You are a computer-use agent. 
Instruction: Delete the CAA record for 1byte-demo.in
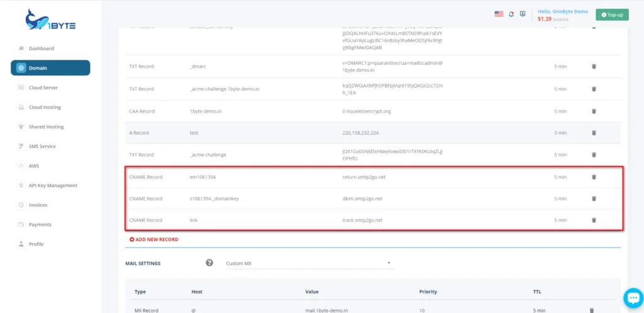[x=594, y=111]
